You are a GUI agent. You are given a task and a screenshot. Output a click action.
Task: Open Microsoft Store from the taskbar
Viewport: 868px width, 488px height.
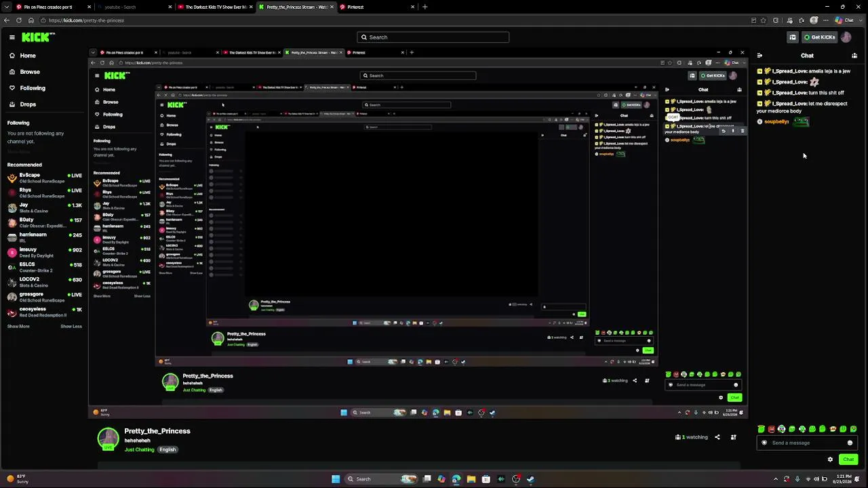(486, 479)
